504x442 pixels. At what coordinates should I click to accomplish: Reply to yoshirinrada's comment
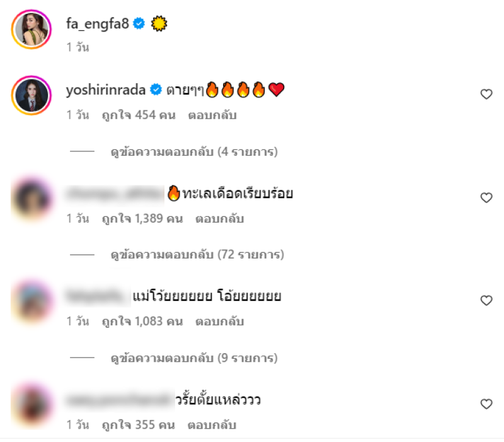pyautogui.click(x=212, y=115)
